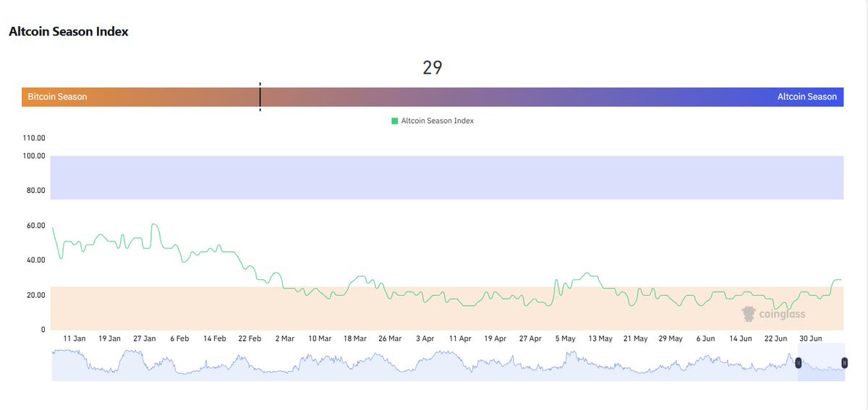The image size is (868, 410).
Task: Click the 30 Jun axis label
Action: tap(810, 338)
